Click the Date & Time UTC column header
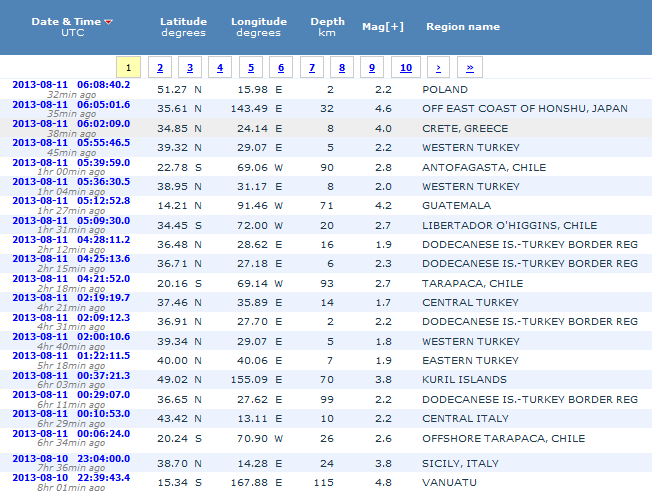Image resolution: width=652 pixels, height=491 pixels. coord(72,27)
